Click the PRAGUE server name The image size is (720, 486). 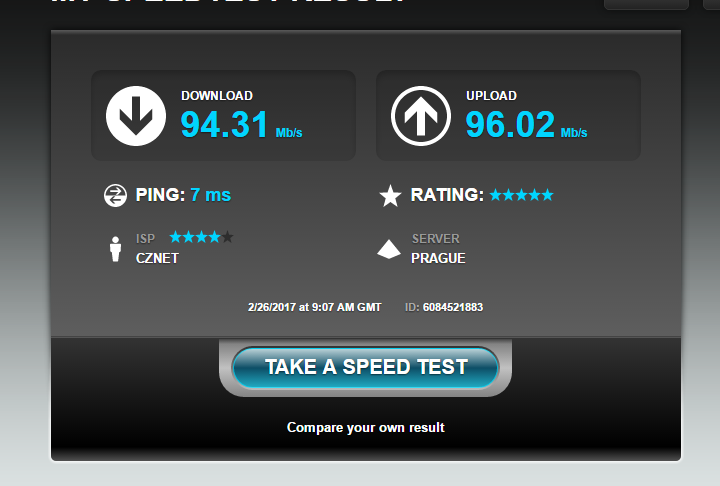[x=438, y=259]
